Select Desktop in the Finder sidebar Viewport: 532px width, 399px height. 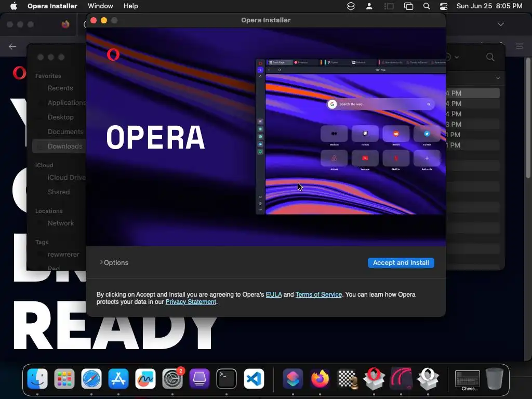tap(60, 117)
